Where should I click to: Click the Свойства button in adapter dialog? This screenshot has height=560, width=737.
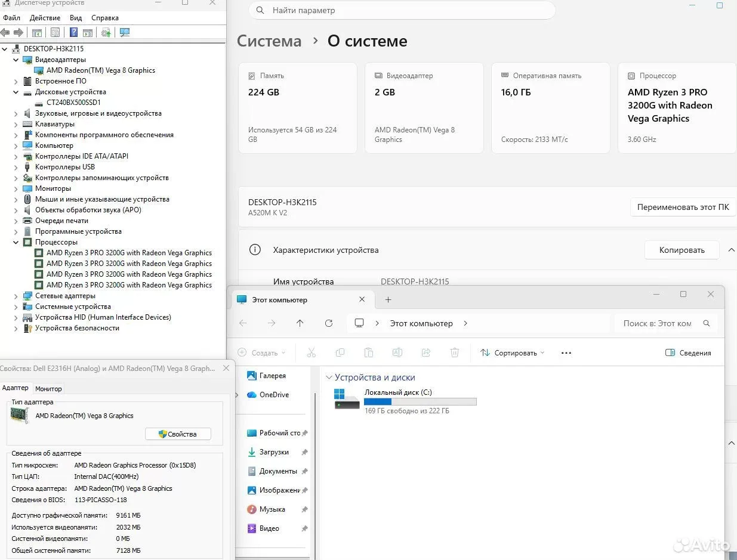tap(178, 434)
